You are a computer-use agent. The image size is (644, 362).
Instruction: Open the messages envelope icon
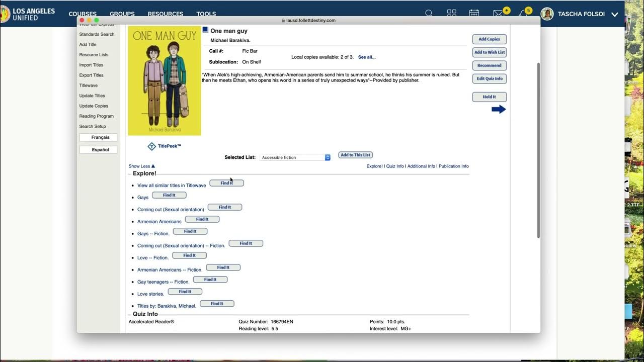tap(499, 14)
